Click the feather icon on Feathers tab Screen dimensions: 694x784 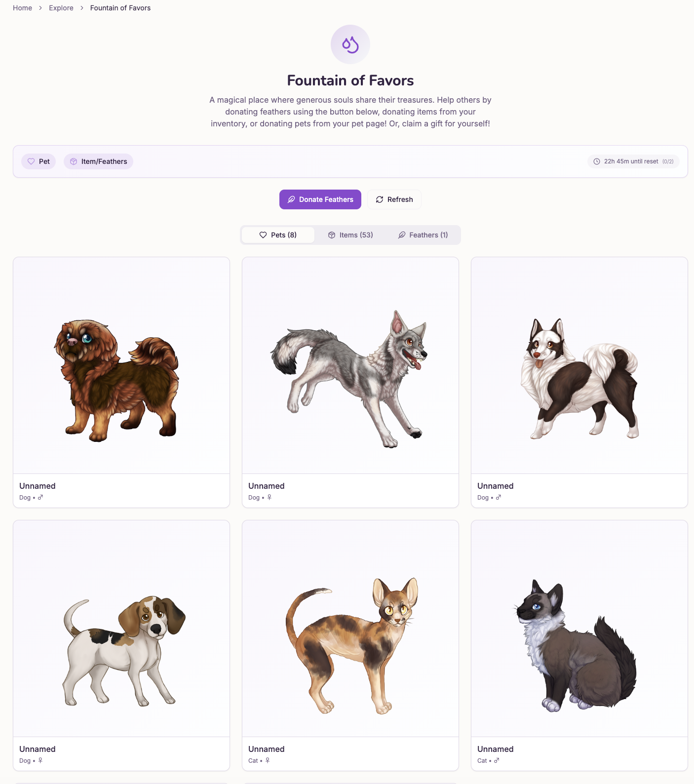402,235
